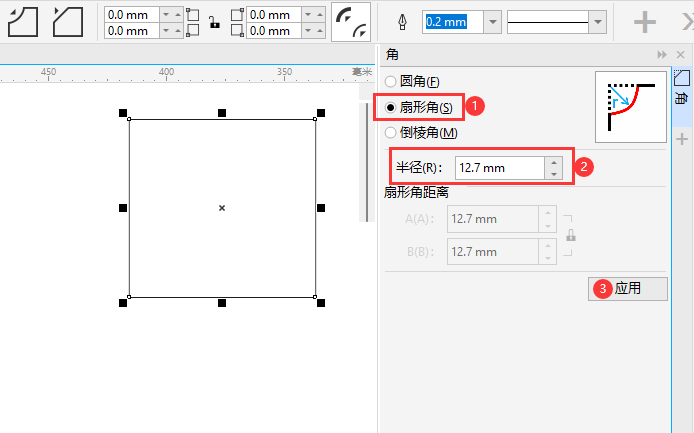Toggle the scallop distance lock icon
The height and width of the screenshot is (433, 694).
pyautogui.click(x=571, y=235)
